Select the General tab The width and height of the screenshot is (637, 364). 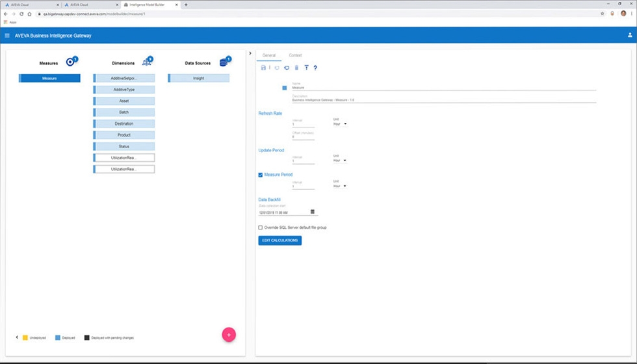tap(269, 56)
